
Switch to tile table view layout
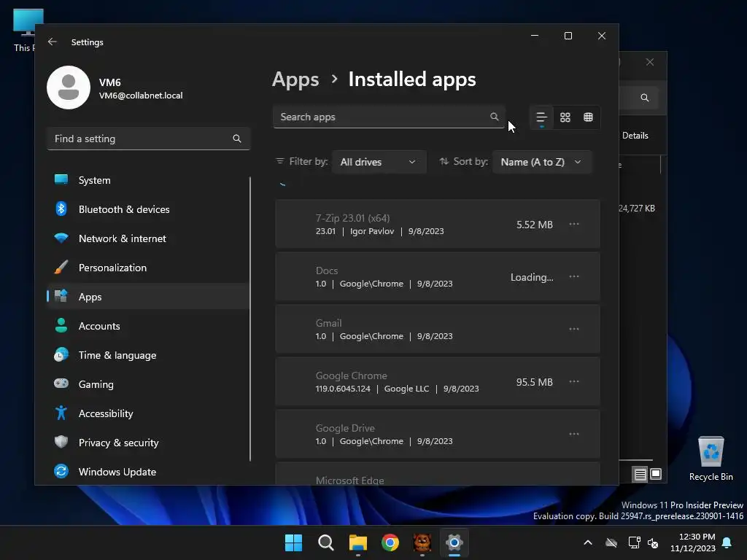589,117
